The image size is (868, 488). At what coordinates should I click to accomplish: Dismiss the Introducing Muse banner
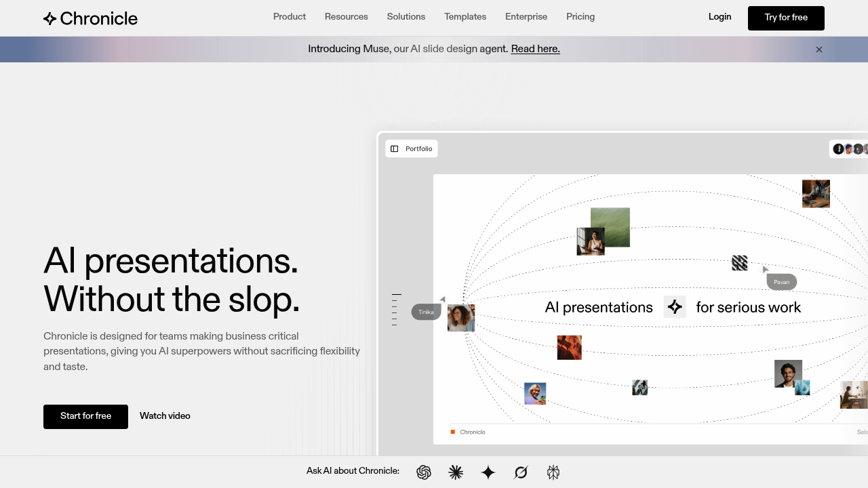pos(818,49)
